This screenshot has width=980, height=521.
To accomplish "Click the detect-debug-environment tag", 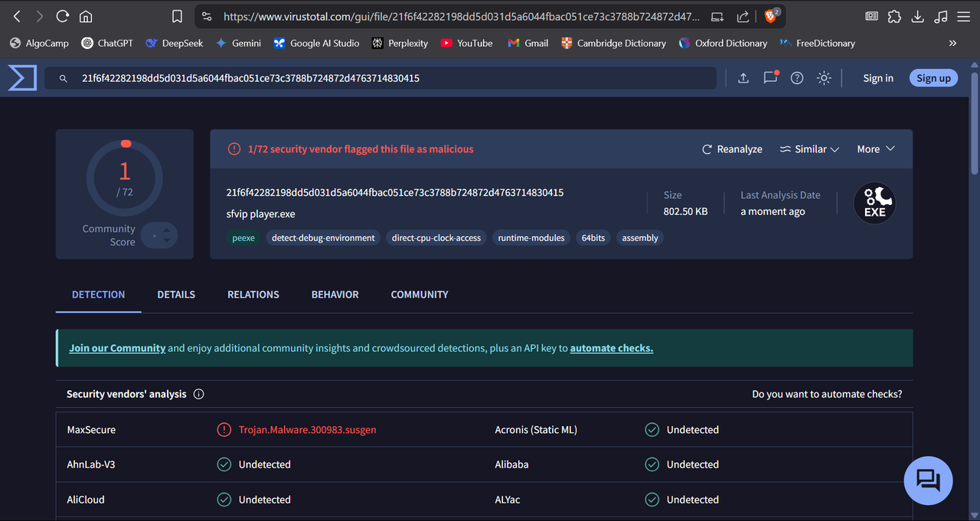I will point(323,238).
